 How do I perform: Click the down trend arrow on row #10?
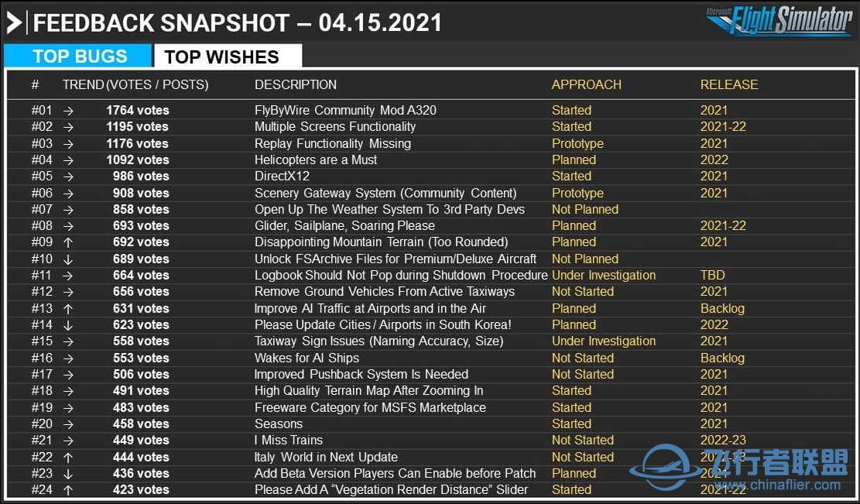point(68,259)
